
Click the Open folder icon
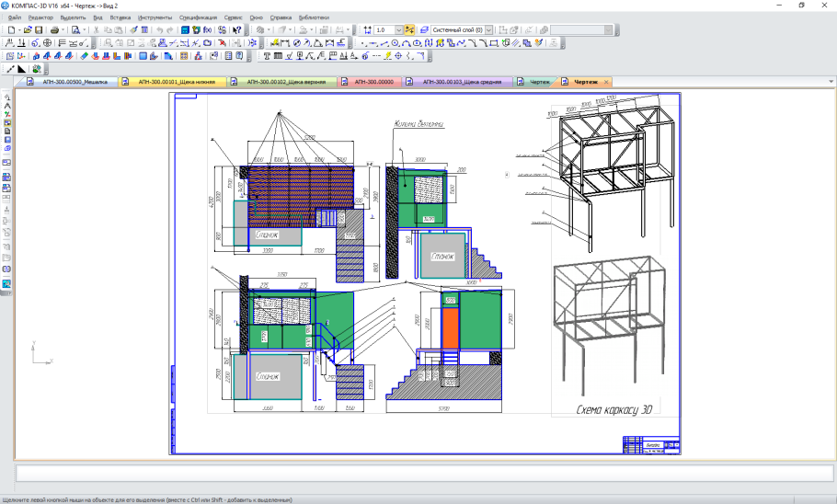(27, 30)
